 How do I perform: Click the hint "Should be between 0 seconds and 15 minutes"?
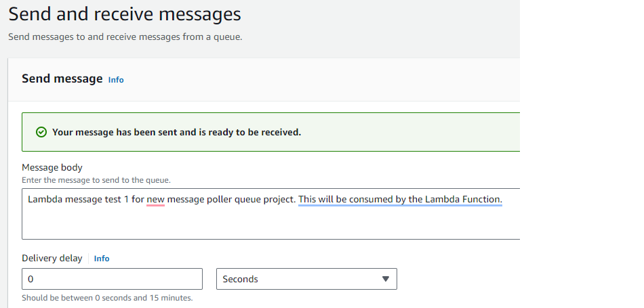point(107,298)
